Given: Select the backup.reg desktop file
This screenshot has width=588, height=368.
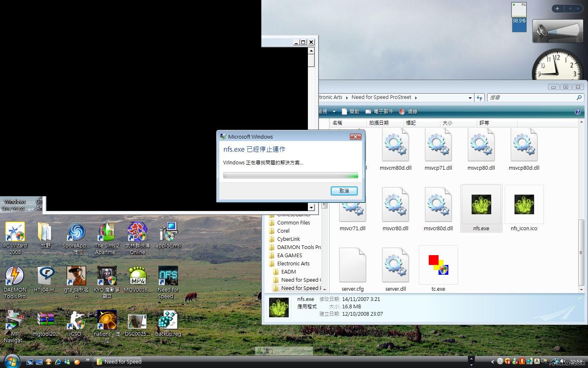Looking at the screenshot, I should click(x=168, y=323).
